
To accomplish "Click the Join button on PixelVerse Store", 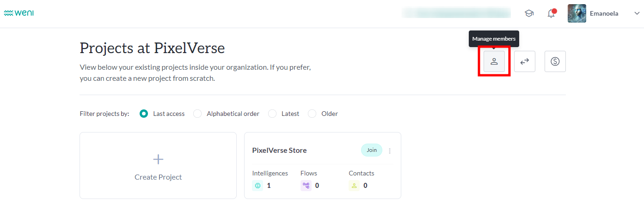I will (x=371, y=150).
